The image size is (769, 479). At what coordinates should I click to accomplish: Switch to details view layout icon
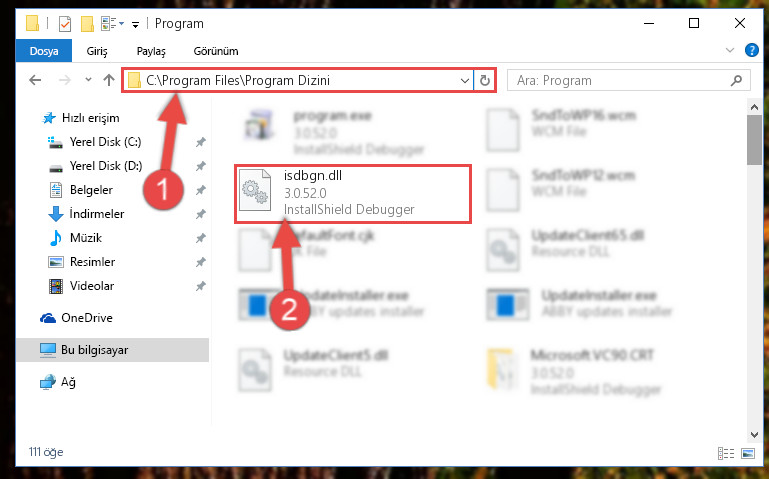[x=726, y=453]
